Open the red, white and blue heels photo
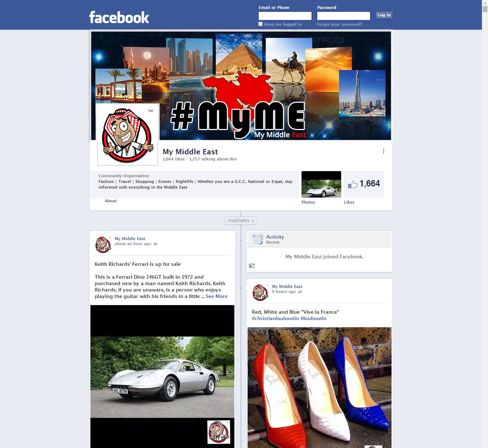488x448 pixels. (x=319, y=388)
